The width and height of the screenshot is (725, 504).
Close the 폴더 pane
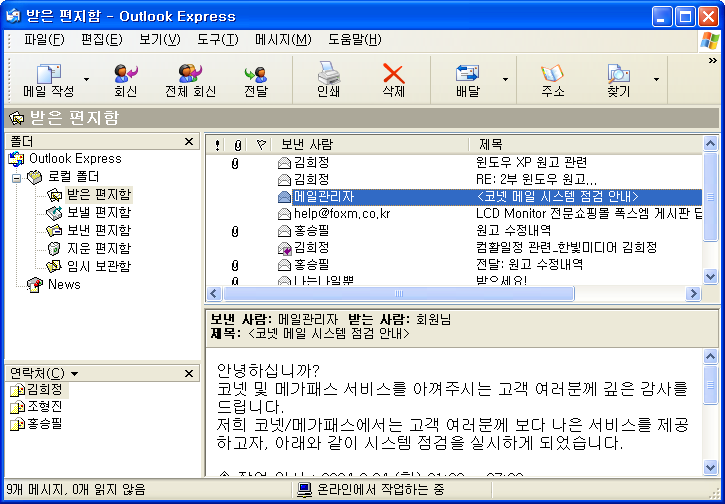(189, 141)
